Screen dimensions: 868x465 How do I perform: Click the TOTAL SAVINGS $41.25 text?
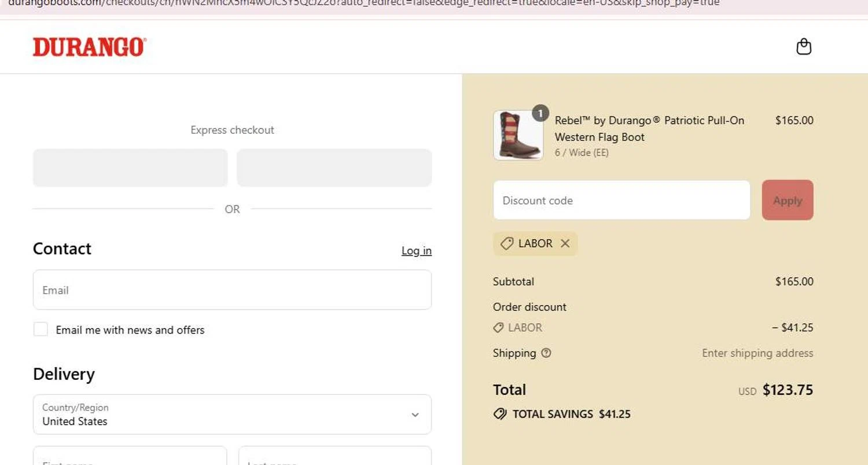pyautogui.click(x=572, y=414)
